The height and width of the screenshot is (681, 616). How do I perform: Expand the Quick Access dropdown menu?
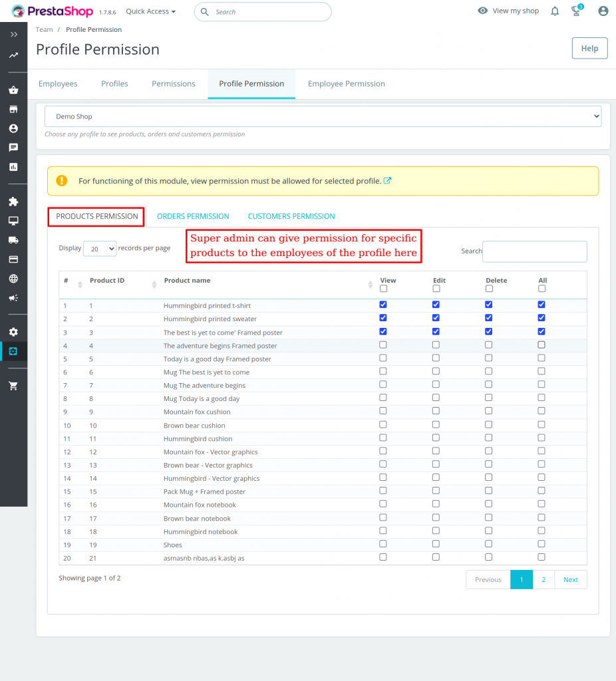[x=150, y=11]
